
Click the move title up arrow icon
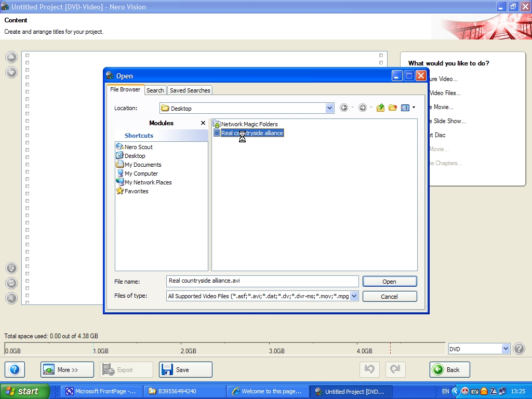pyautogui.click(x=11, y=58)
